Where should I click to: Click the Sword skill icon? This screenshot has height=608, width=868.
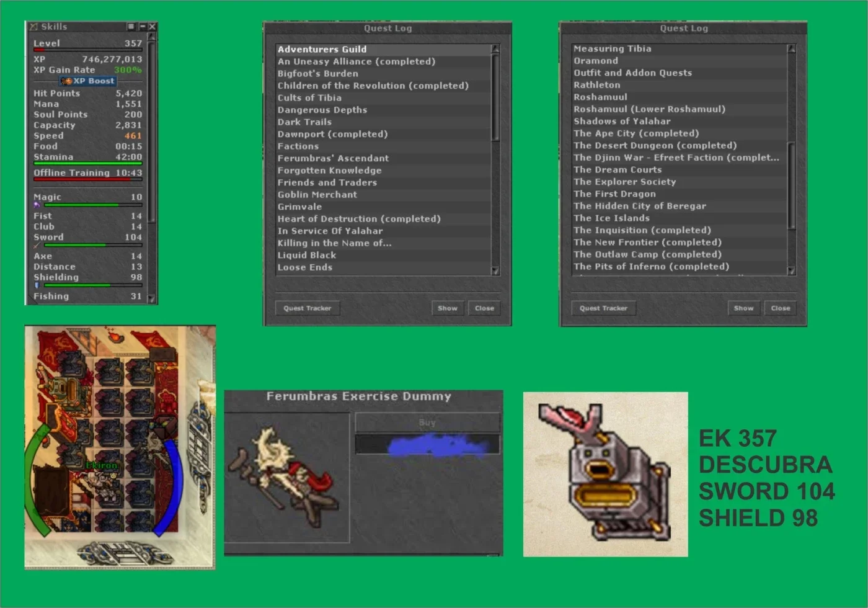37,245
